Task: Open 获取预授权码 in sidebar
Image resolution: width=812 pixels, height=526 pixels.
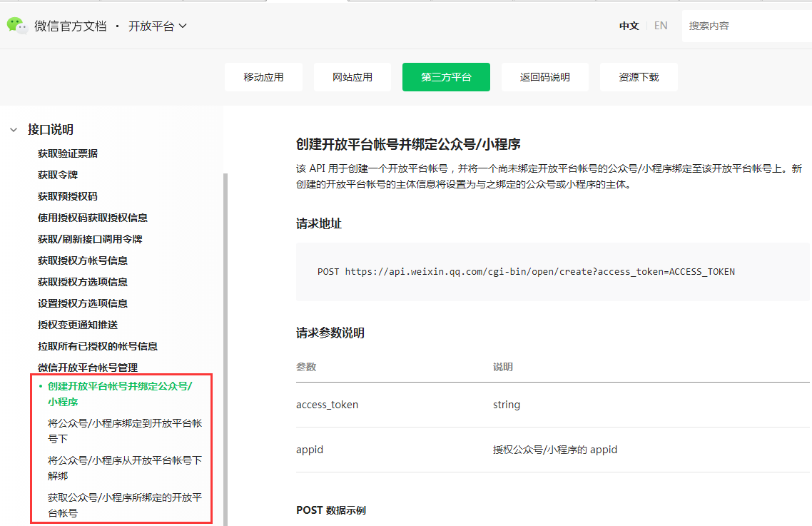Action: [68, 196]
